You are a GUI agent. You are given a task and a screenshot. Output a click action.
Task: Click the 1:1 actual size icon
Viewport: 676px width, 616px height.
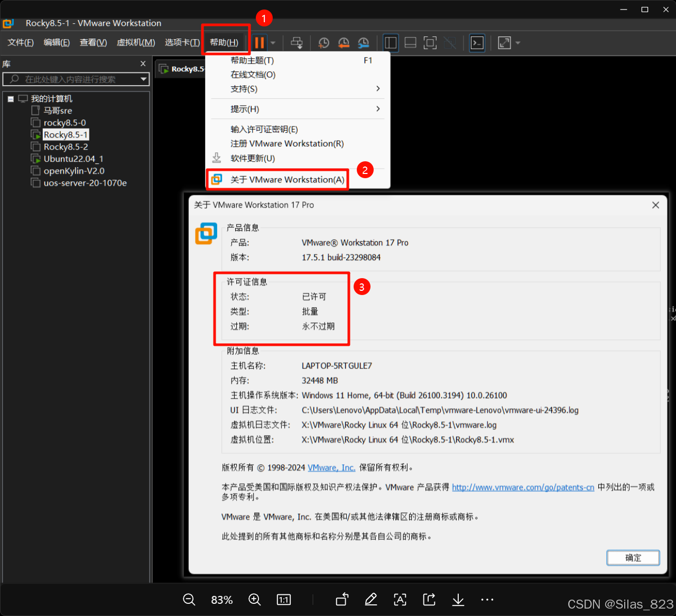(284, 600)
